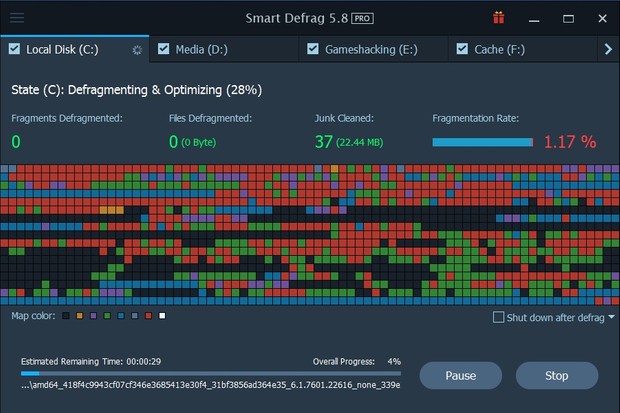Uncheck the Gameshacking (E:) checkbox

[313, 49]
